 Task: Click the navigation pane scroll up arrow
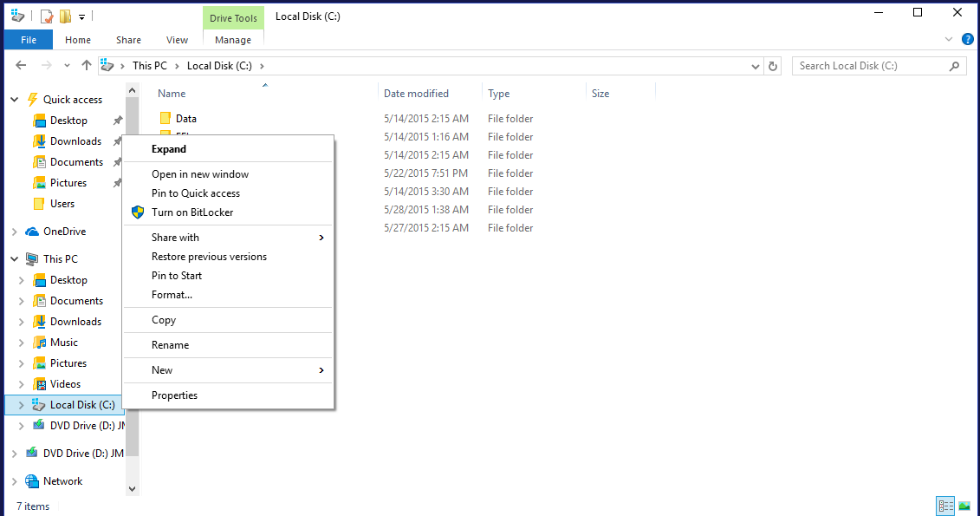click(132, 91)
